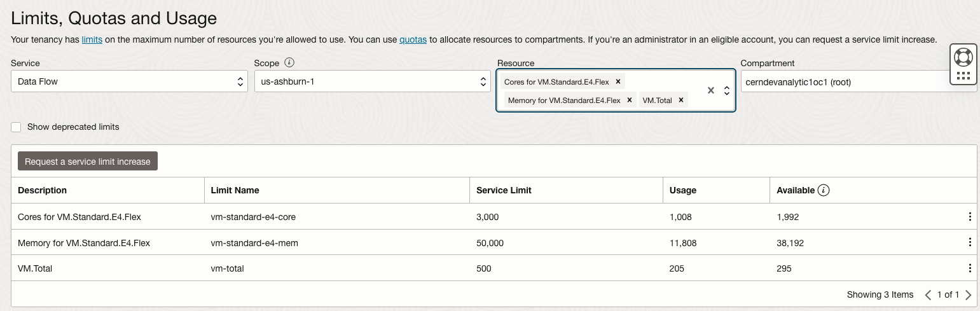This screenshot has width=980, height=311.
Task: Click the 295 available value
Action: pos(784,268)
